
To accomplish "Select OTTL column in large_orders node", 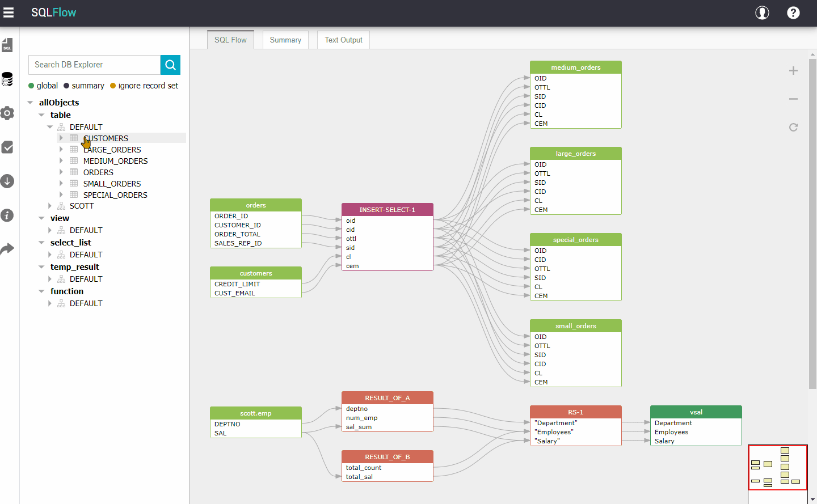I will click(542, 173).
